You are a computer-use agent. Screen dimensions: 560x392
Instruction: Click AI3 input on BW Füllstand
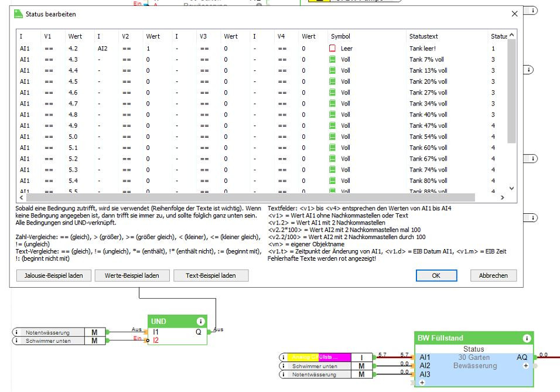click(425, 374)
